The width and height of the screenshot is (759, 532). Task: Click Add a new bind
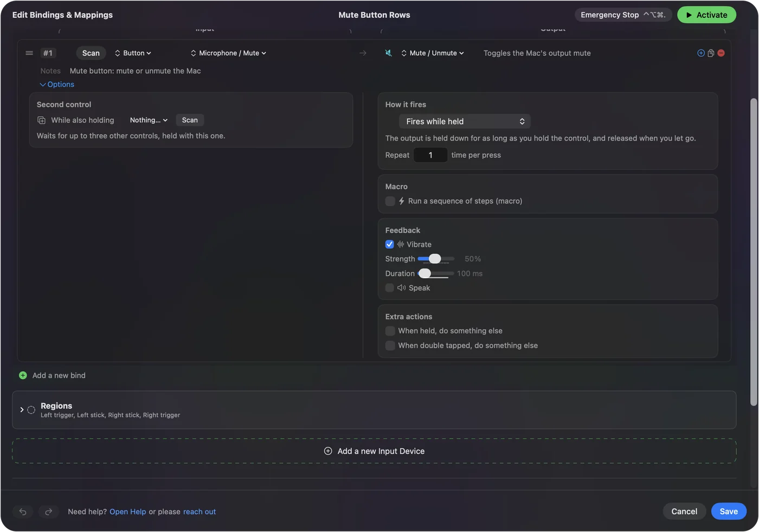tap(59, 375)
